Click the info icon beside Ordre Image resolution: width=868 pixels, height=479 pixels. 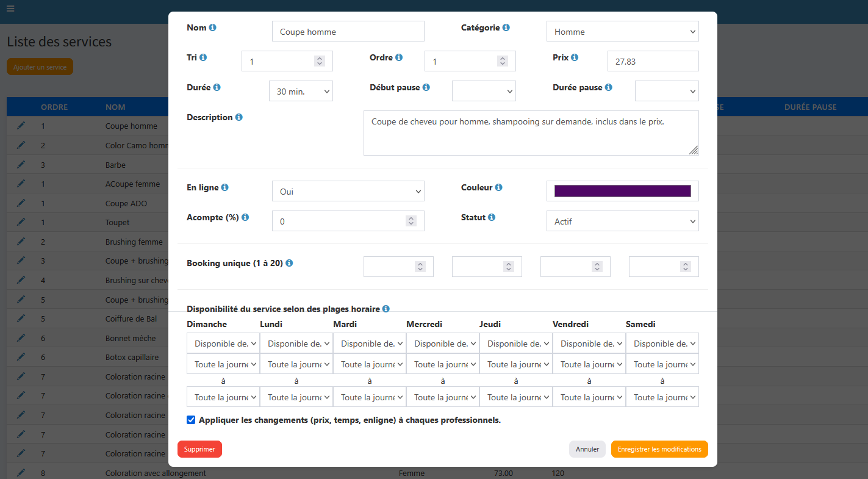(x=399, y=57)
